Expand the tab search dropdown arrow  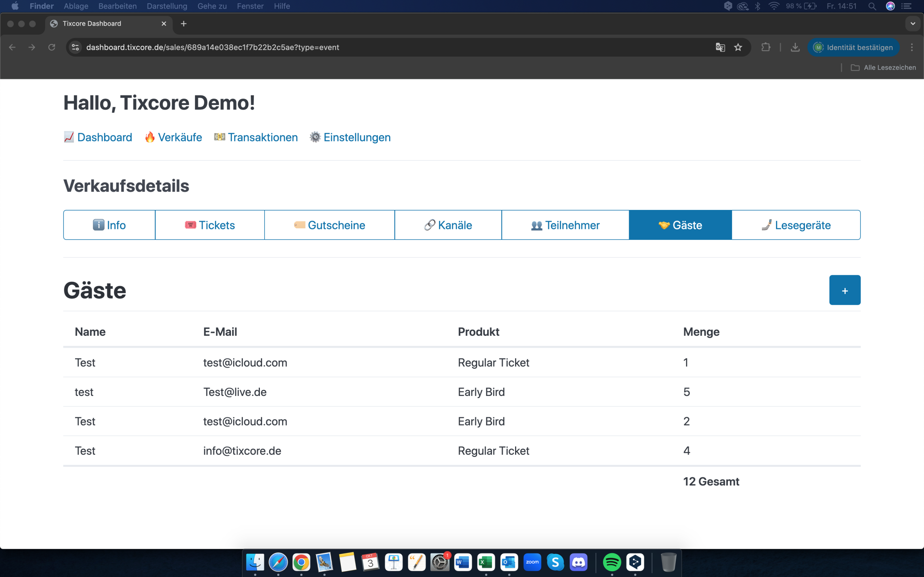(912, 24)
